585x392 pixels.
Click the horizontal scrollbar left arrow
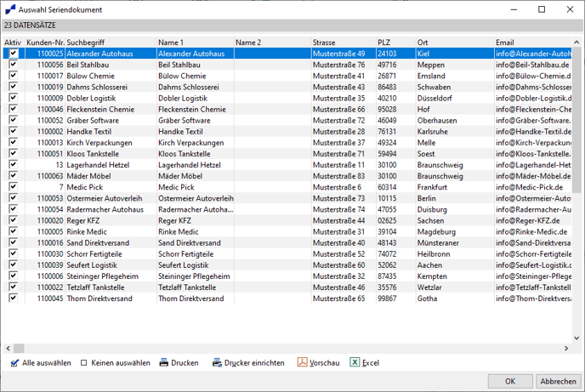tap(9, 349)
